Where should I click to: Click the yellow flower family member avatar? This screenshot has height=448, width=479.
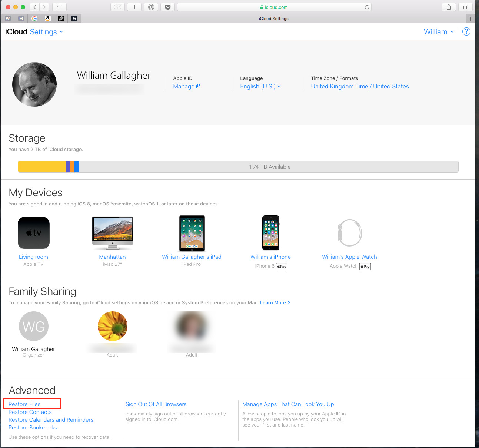coord(113,326)
